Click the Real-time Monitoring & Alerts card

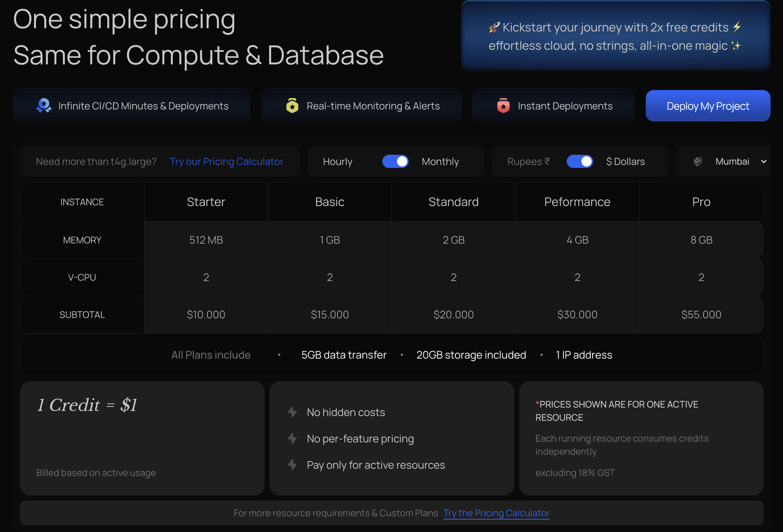point(361,106)
